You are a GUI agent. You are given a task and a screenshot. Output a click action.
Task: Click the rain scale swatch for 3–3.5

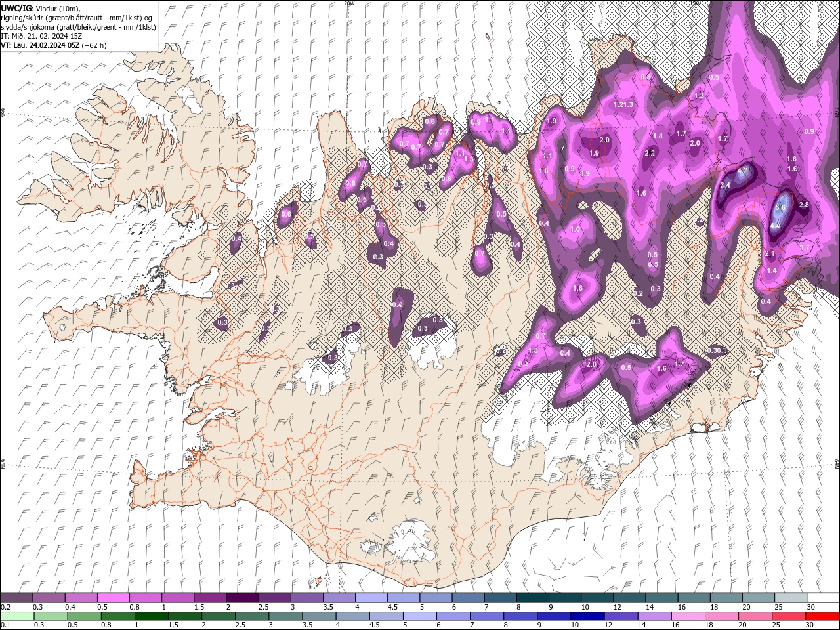(x=286, y=616)
